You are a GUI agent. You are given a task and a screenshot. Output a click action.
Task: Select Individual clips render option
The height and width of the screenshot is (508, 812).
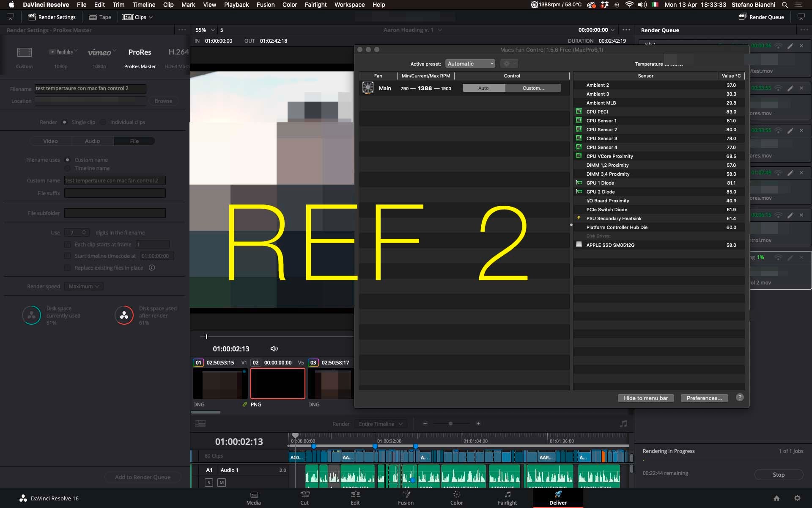coord(103,122)
